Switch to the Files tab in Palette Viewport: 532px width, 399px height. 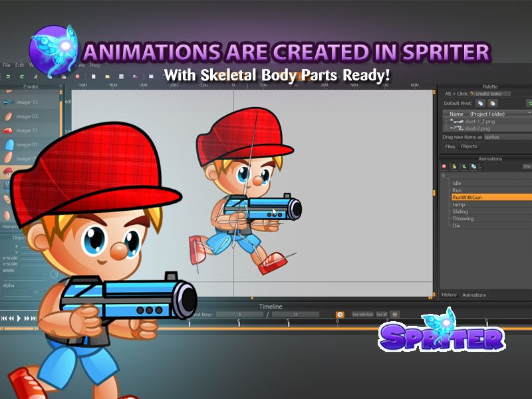tap(450, 146)
